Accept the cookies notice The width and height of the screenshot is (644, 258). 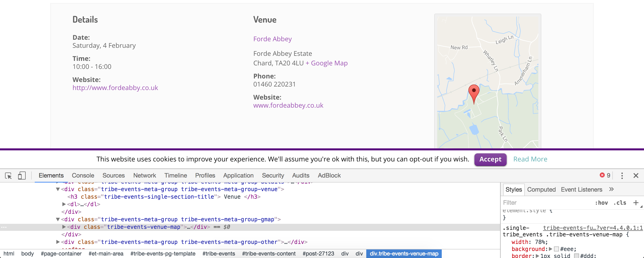coord(490,159)
